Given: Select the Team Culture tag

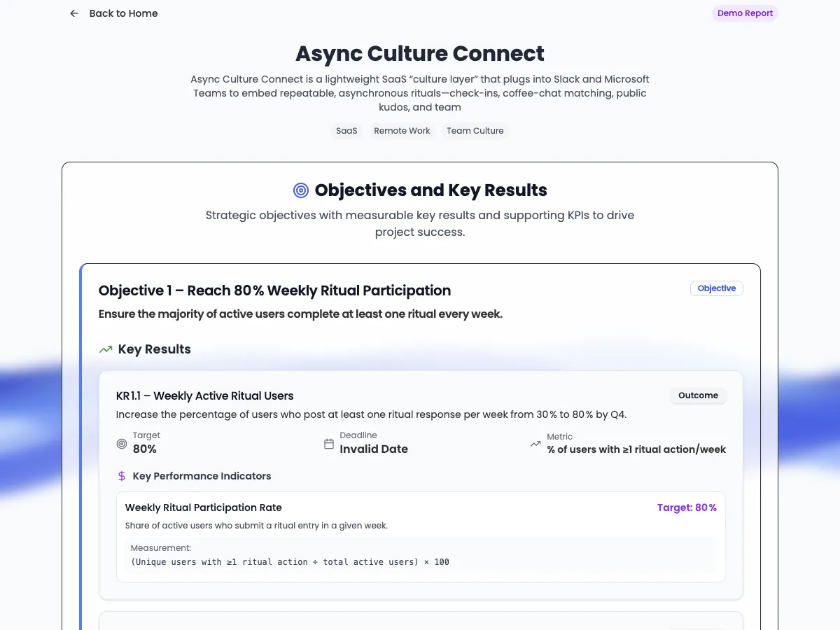Looking at the screenshot, I should pos(475,131).
